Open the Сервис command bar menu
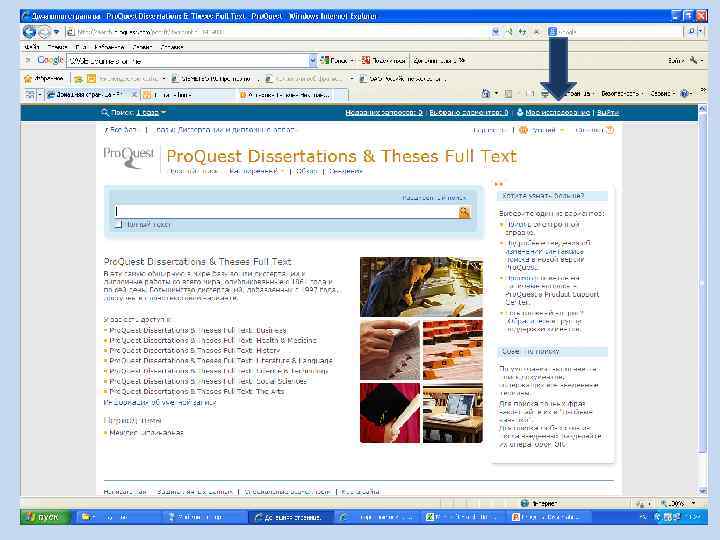The width and height of the screenshot is (720, 540). click(x=663, y=94)
